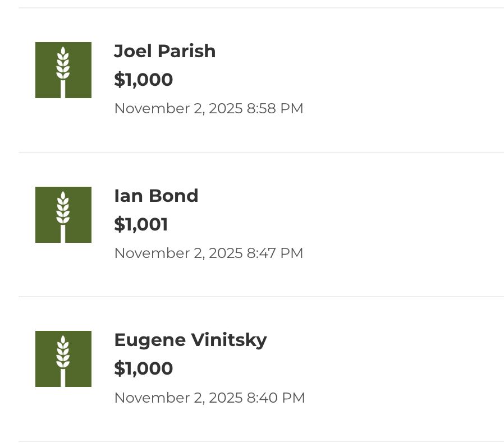Select Joel Parish's donation entry row
The width and height of the screenshot is (504, 443).
pyautogui.click(x=252, y=79)
